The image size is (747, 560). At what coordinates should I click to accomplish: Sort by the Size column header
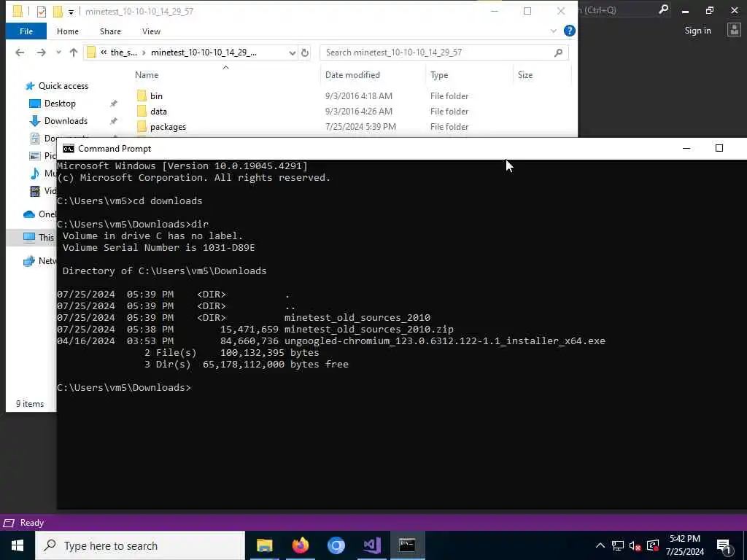point(525,75)
